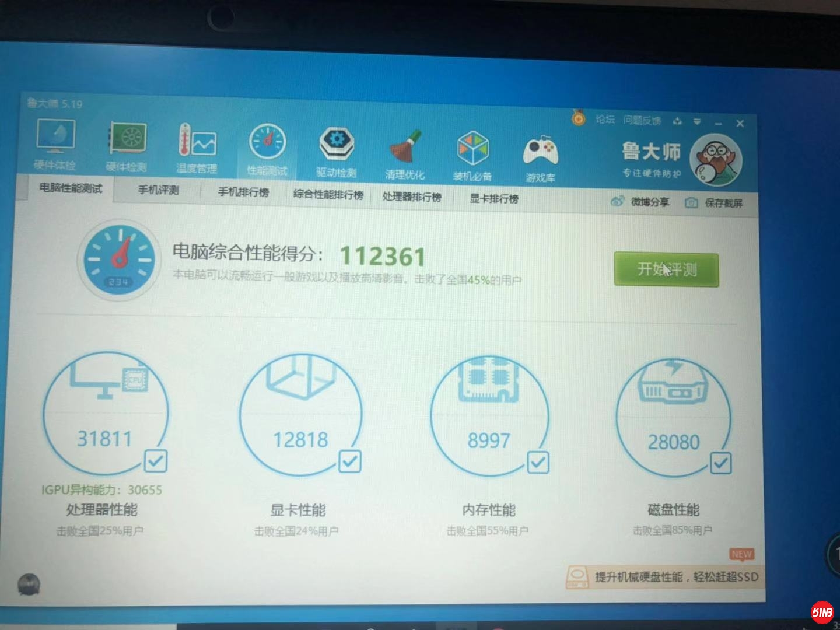
Task: Toggle the 处理器性能 test checkbox
Action: (155, 461)
